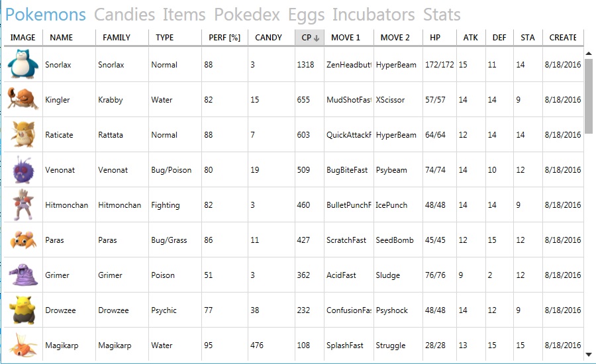Click the Grimer sprite image
596x364 pixels.
(23, 275)
